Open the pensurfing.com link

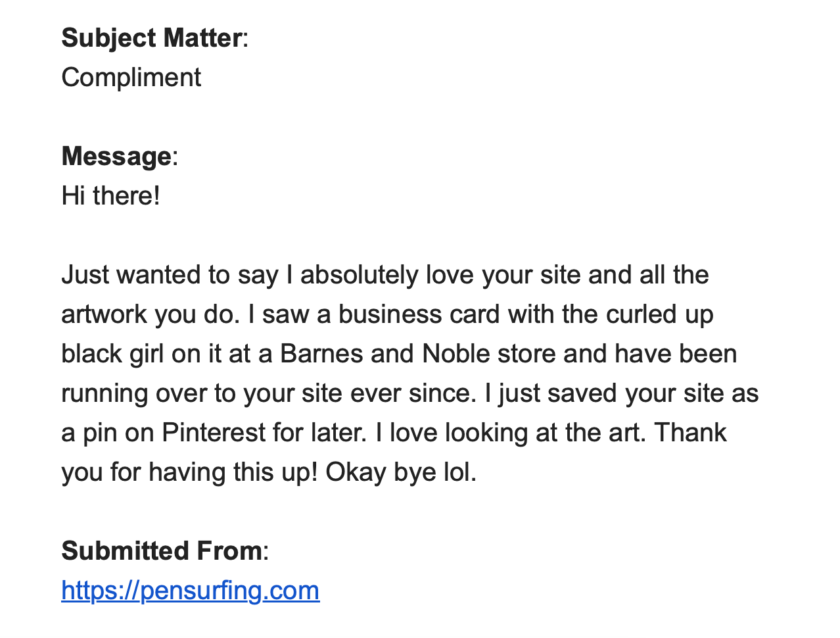point(191,590)
